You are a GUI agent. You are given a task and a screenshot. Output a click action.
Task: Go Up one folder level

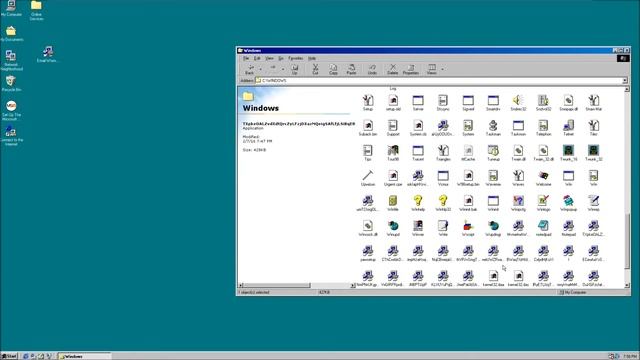(x=295, y=69)
